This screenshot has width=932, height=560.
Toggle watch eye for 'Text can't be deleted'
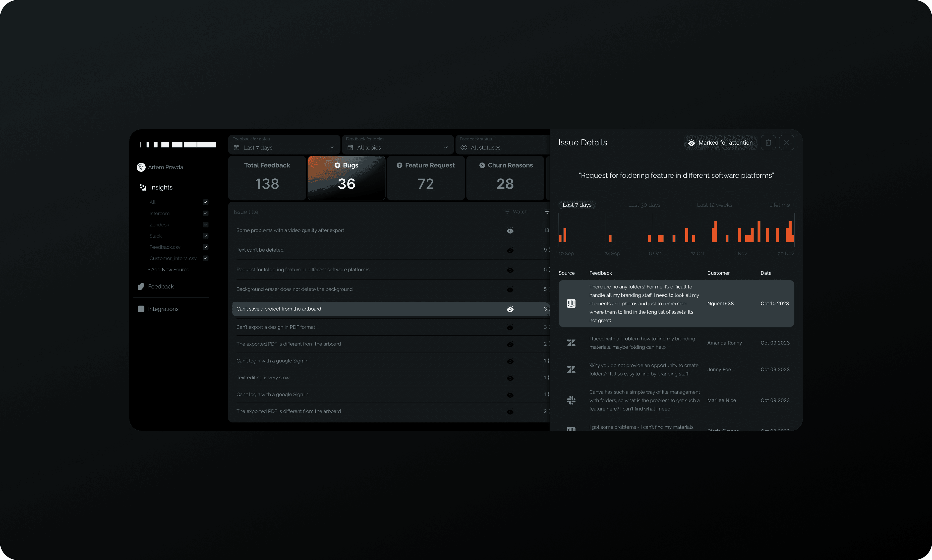coord(510,250)
